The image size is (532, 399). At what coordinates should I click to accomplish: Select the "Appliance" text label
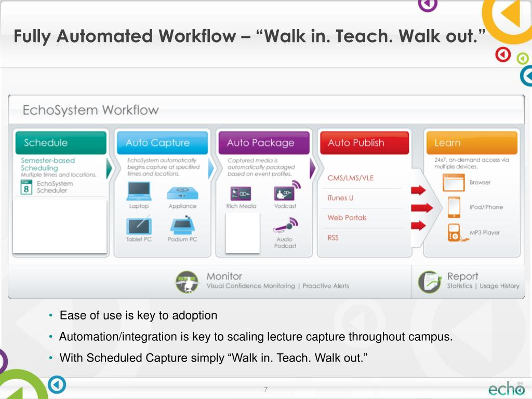point(182,206)
